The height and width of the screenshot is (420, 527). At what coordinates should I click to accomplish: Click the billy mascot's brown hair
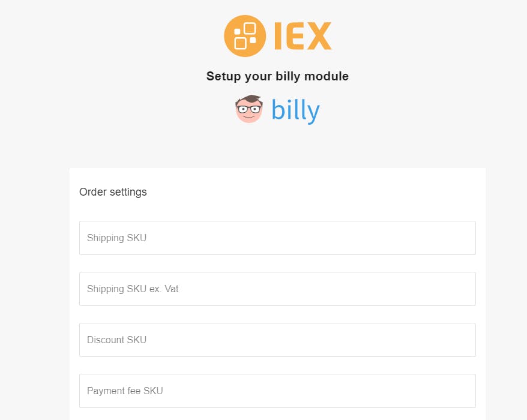[250, 100]
